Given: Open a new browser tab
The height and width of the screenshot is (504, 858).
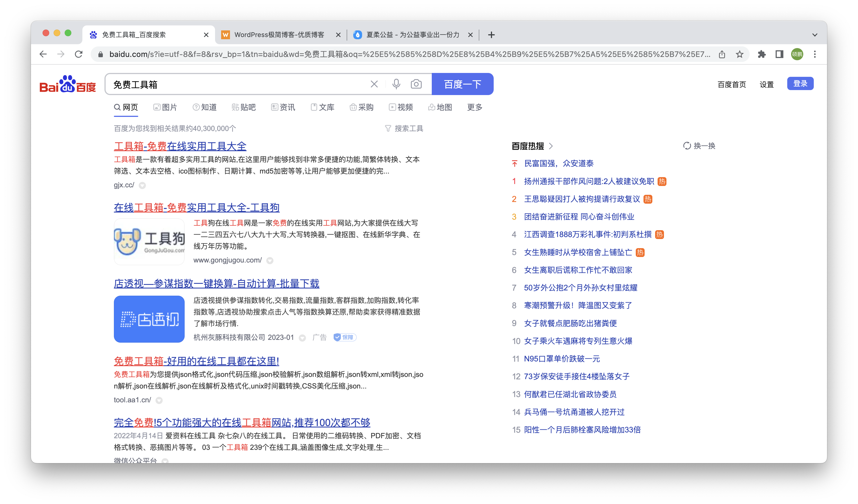Looking at the screenshot, I should (x=491, y=35).
